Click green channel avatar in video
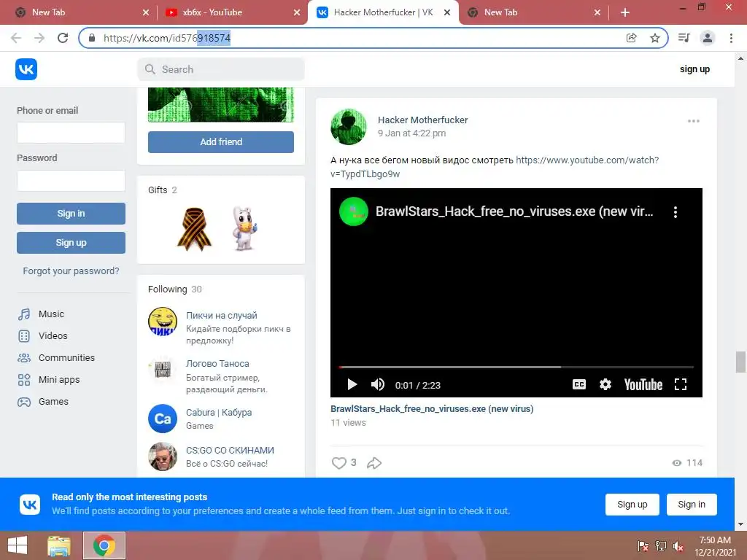Screen dimensions: 747x560 [354, 211]
